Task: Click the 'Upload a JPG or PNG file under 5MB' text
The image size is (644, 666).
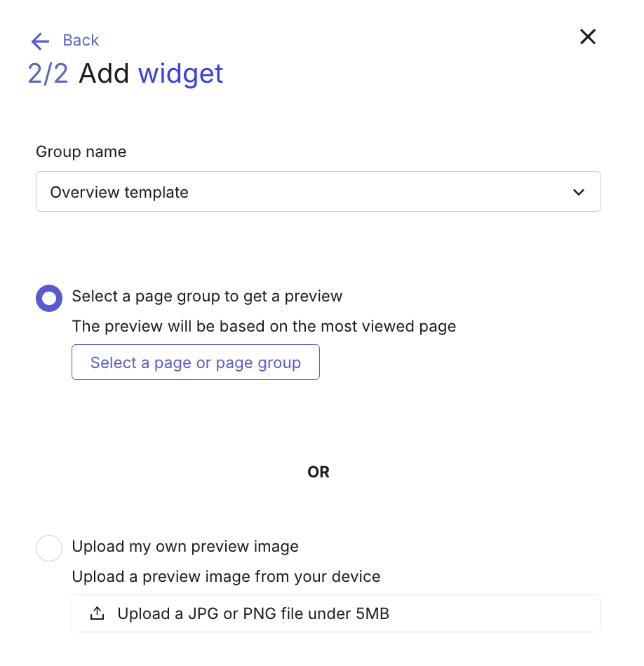Action: [x=253, y=613]
